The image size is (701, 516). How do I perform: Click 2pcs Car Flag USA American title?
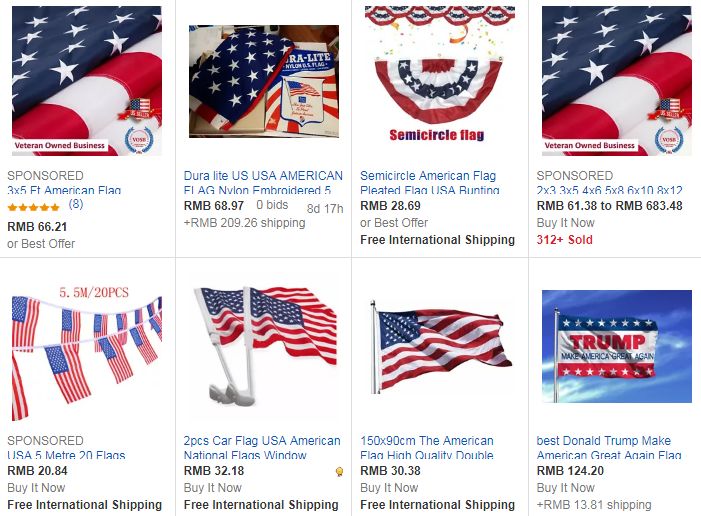(x=262, y=448)
